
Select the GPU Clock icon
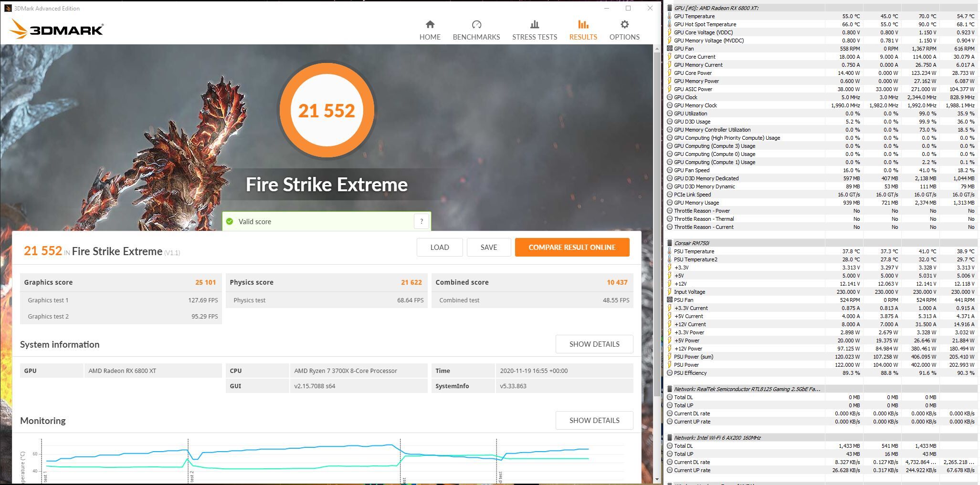tap(670, 97)
